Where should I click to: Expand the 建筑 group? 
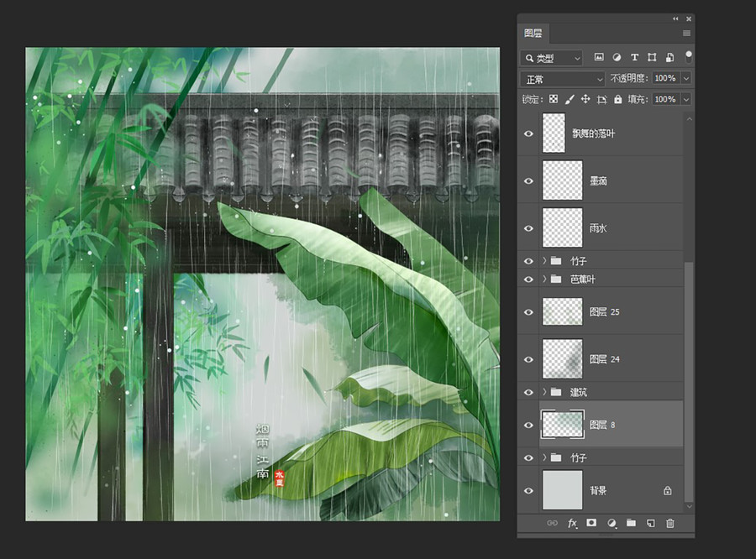coord(545,392)
